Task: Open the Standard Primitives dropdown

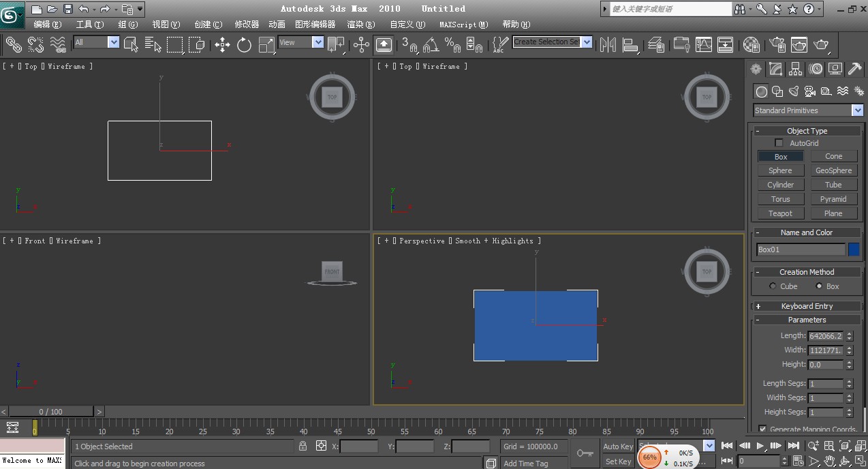Action: pos(858,110)
